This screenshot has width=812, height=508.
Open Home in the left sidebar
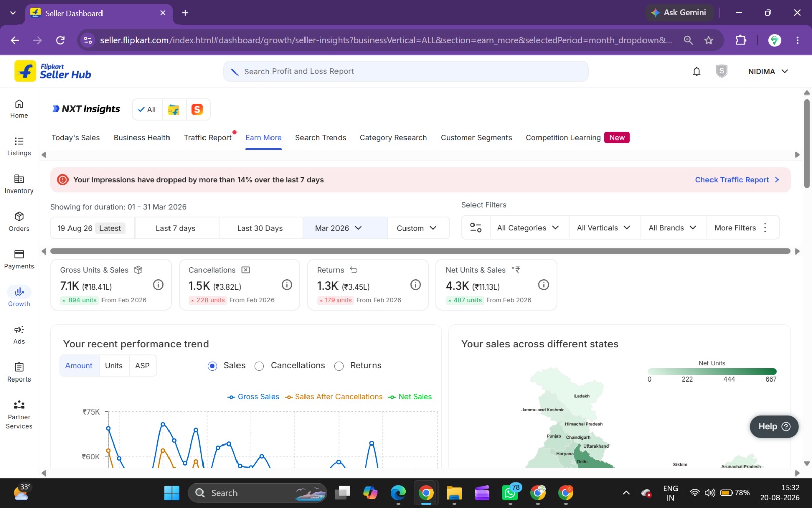click(19, 109)
